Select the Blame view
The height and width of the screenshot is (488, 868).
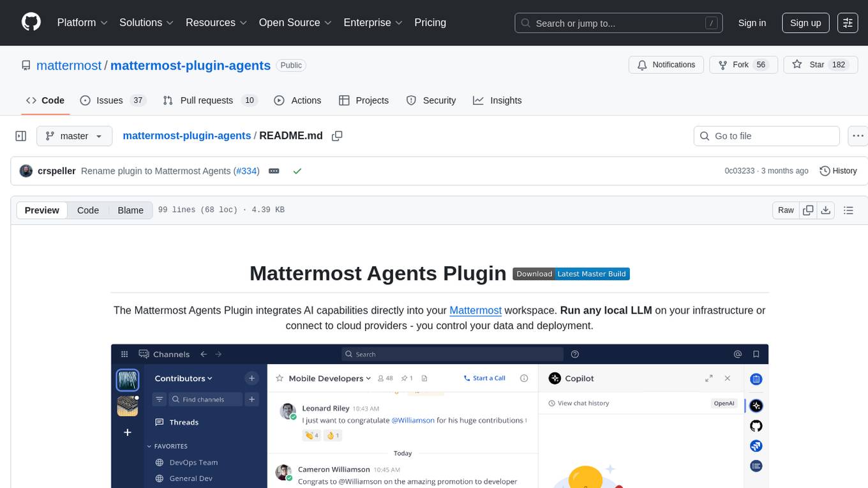click(x=131, y=210)
